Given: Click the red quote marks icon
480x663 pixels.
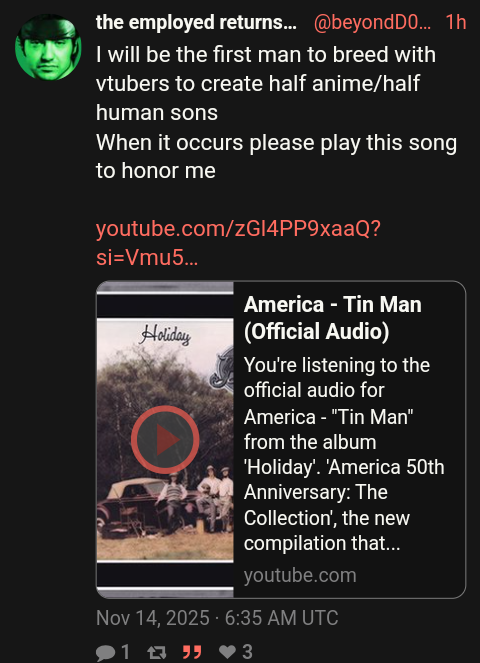Looking at the screenshot, I should point(192,652).
